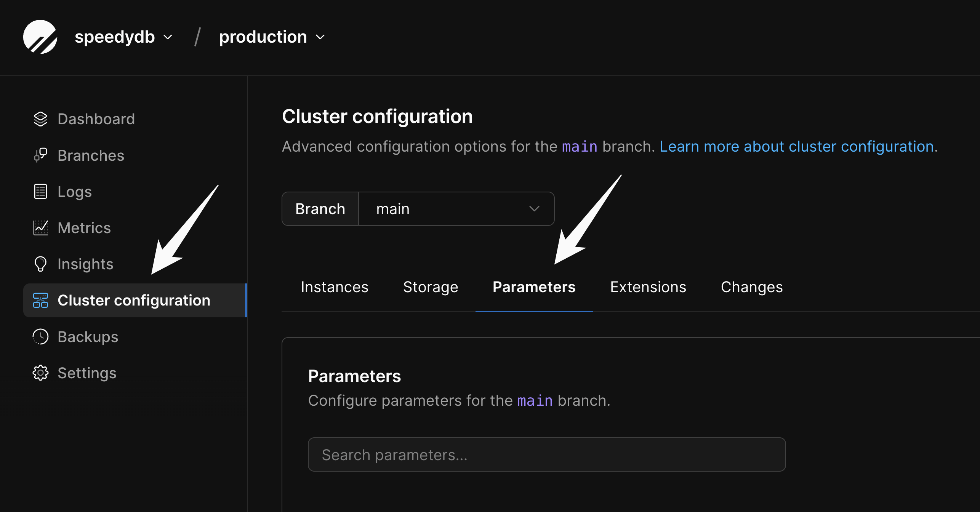Switch to the Instances tab

click(x=335, y=287)
